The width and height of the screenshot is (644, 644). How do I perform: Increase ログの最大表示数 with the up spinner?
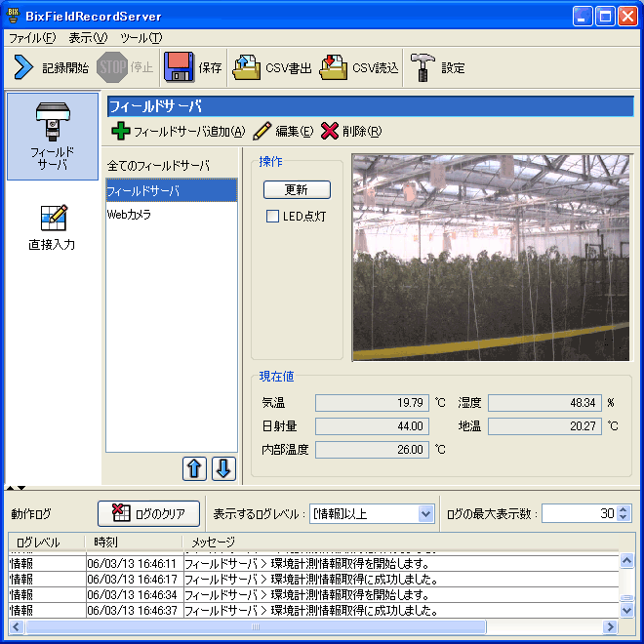624,508
